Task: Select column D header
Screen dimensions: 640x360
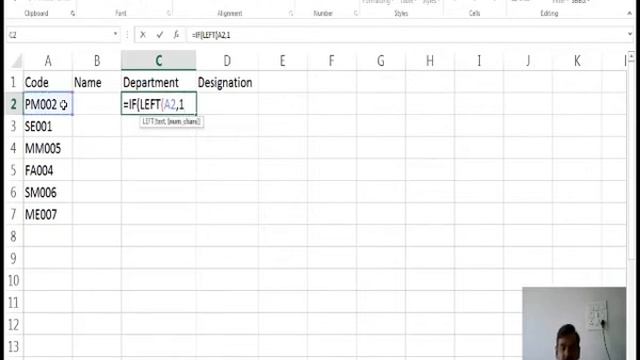Action: [227, 61]
